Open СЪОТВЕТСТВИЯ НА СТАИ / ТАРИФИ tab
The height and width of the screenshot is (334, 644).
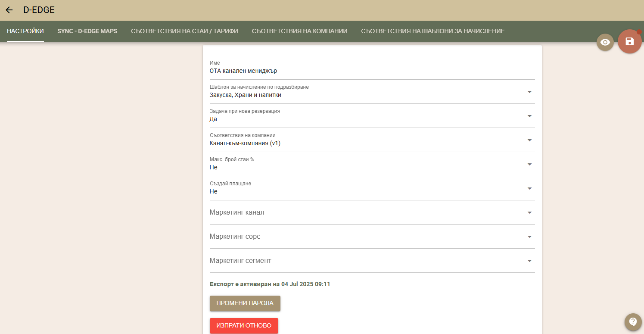pos(184,31)
